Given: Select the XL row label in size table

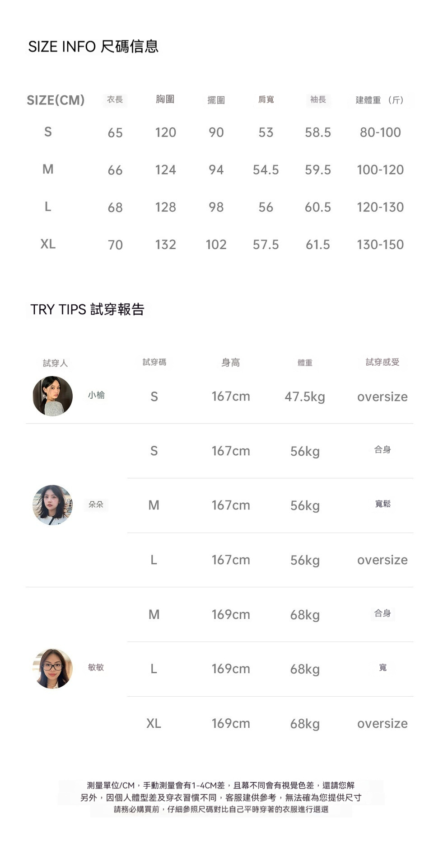Looking at the screenshot, I should click(x=48, y=244).
